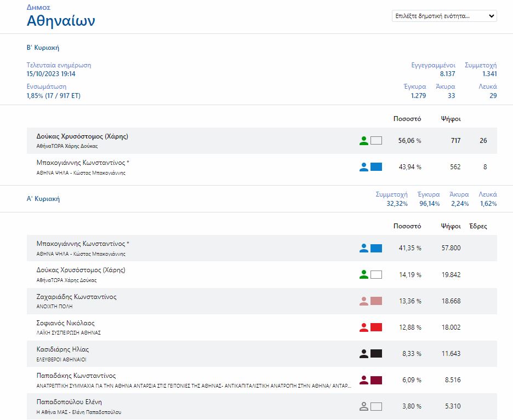Click the 'Β' Κυριακή' section heading

point(43,48)
